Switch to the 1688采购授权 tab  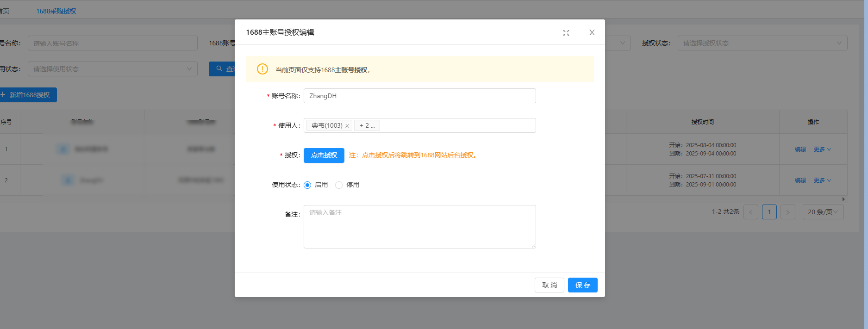tap(56, 11)
